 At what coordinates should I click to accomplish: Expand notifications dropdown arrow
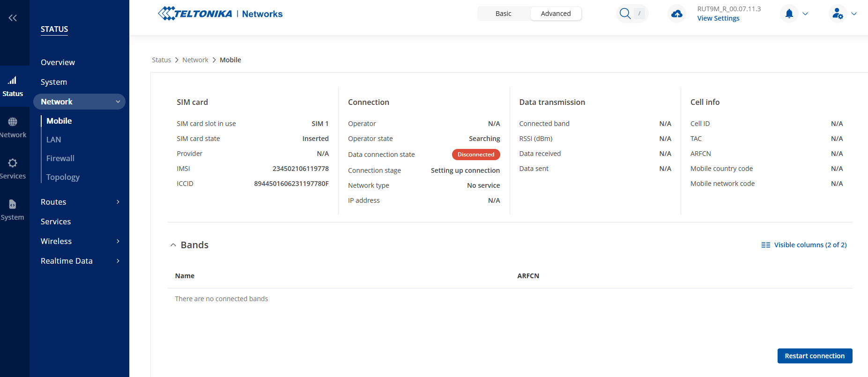tap(805, 14)
